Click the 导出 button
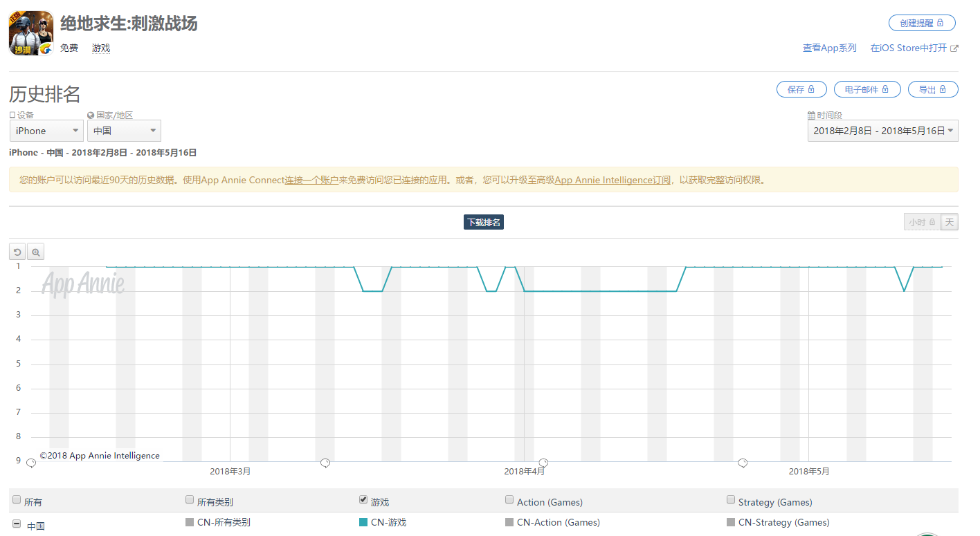Screen dimensions: 980x536 pyautogui.click(x=933, y=89)
